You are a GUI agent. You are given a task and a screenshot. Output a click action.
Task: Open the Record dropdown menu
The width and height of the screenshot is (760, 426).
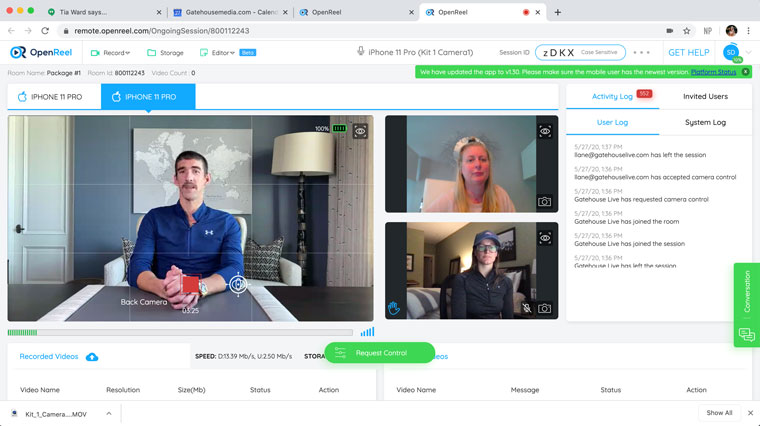[x=111, y=52]
